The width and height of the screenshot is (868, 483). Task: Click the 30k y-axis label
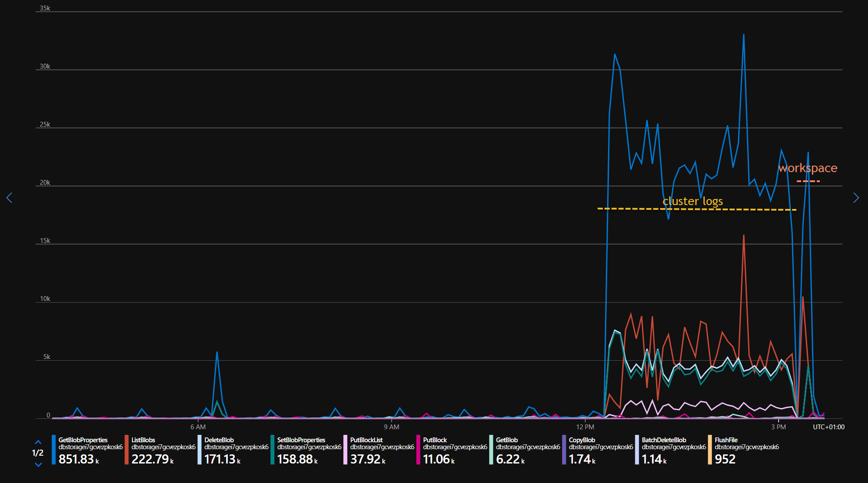tap(45, 66)
